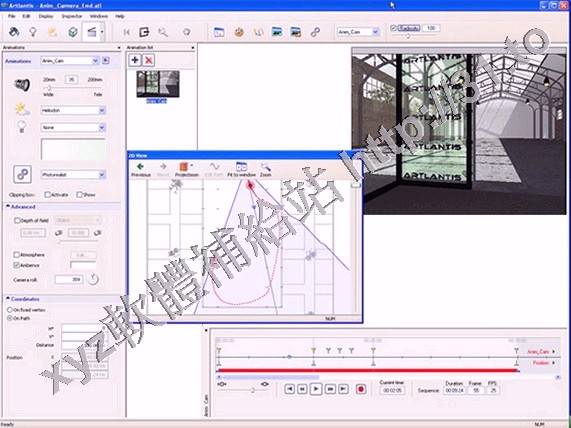Open the Photorealist rendering dropdown
This screenshot has width=571, height=428.
[x=73, y=174]
